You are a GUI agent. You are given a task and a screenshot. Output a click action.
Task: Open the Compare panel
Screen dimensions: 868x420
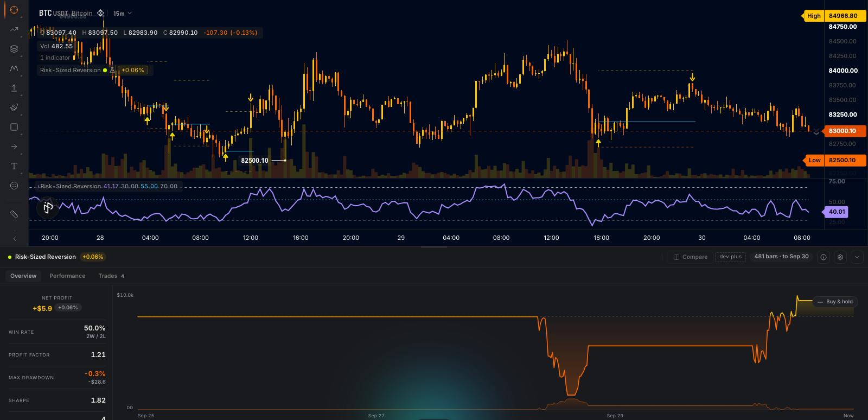tap(691, 257)
